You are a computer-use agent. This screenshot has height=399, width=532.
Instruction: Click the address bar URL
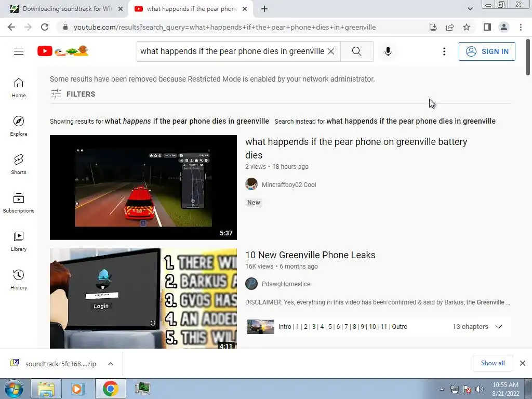click(224, 27)
